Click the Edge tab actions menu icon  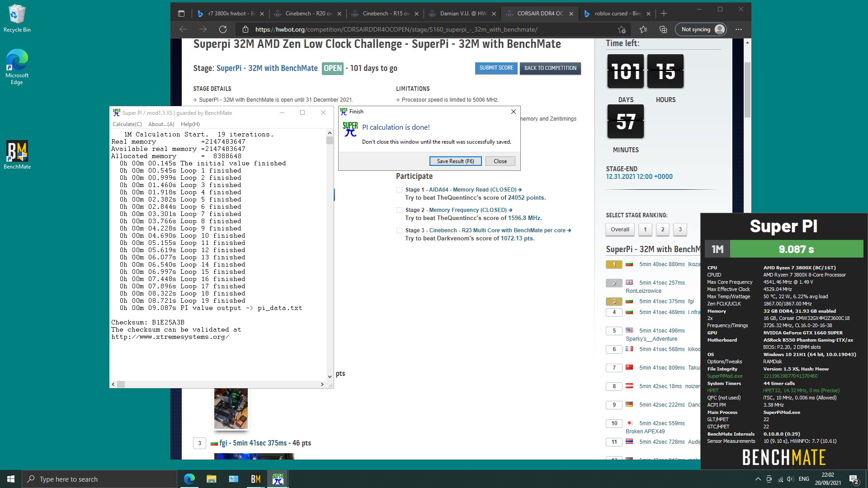181,14
